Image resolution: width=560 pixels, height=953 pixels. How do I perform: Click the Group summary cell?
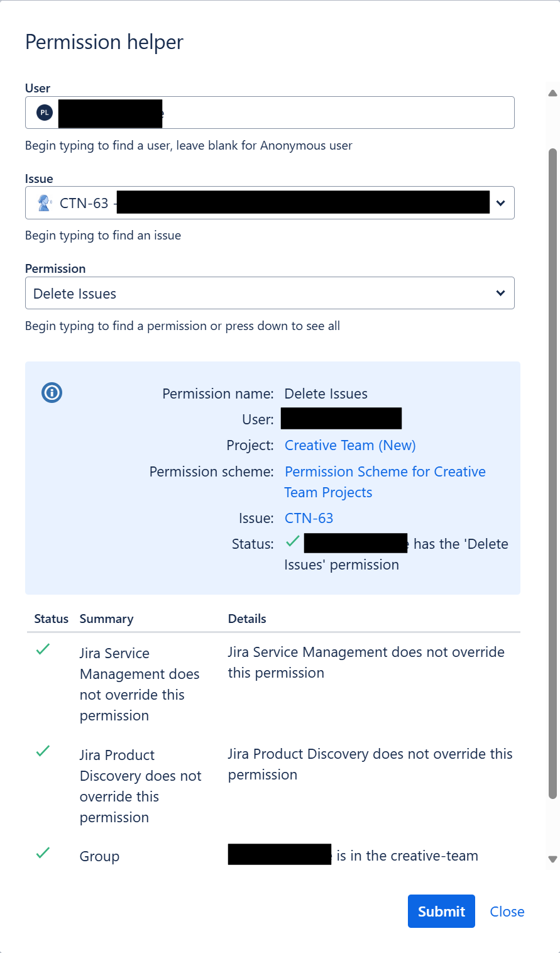pos(99,856)
